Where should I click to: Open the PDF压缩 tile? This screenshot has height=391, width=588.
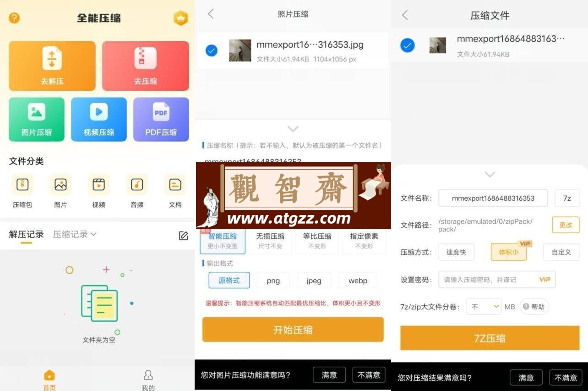click(161, 119)
